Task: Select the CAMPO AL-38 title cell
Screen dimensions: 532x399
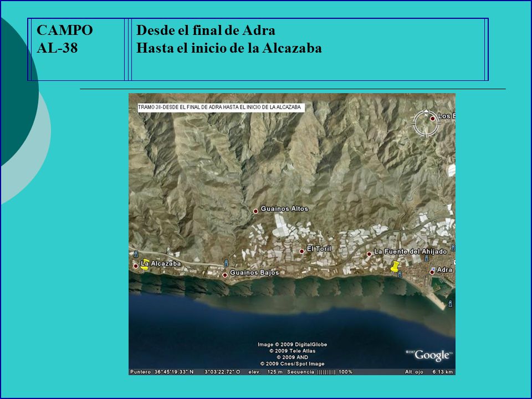Action: [78, 49]
